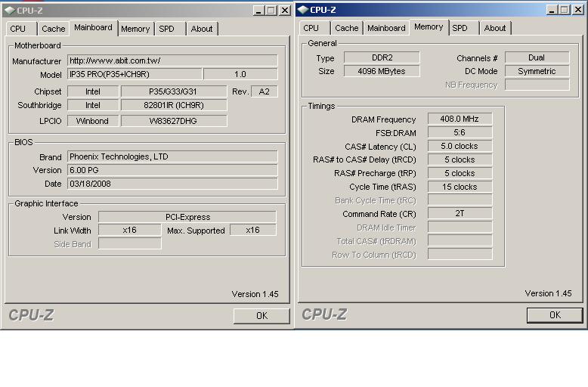Select the Mainboard tab in left CPU-Z window
Viewport: 588px width, 387px height.
[94, 28]
